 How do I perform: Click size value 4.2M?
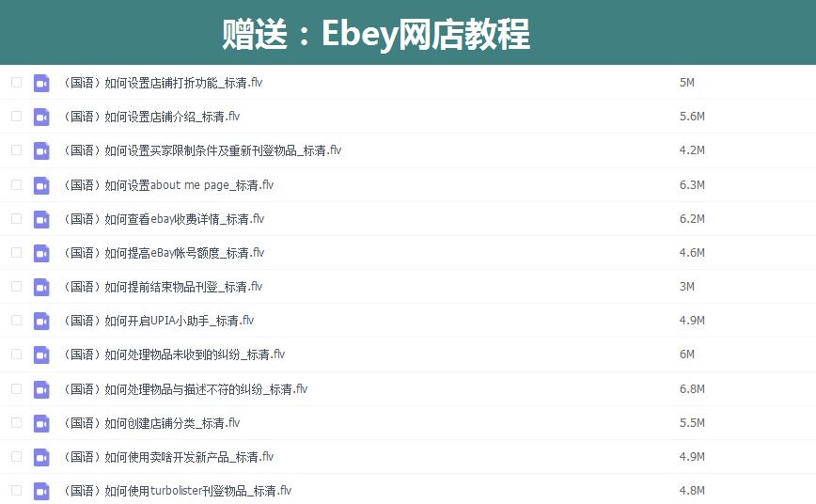692,150
